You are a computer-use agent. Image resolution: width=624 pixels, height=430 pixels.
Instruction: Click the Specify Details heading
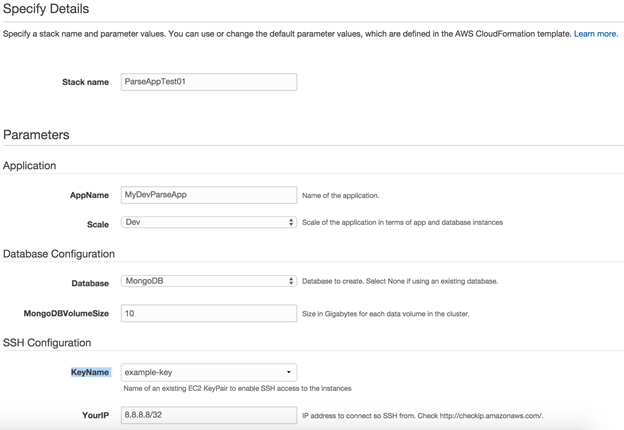tap(46, 9)
